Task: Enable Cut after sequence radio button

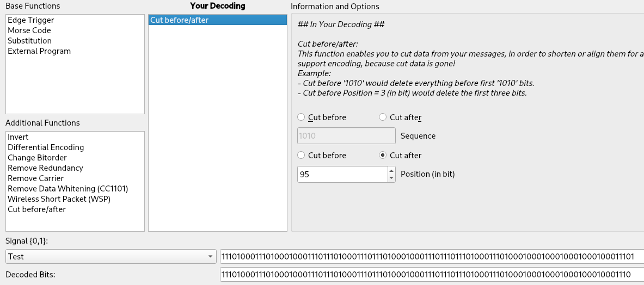Action: pos(383,117)
